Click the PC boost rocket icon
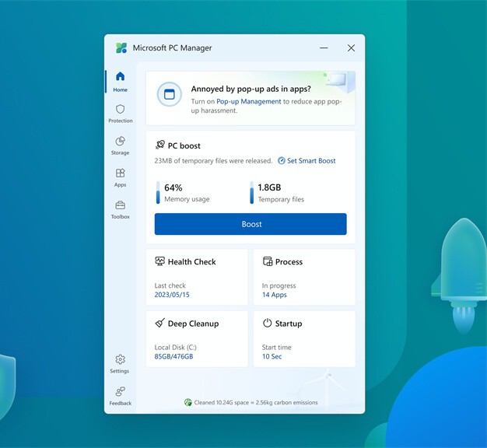487x448 pixels. [x=160, y=145]
